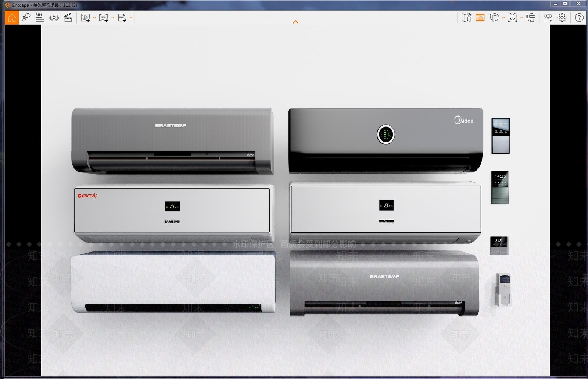588x379 pixels.
Task: Expand the EXE export dropdown arrow
Action: pos(131,18)
